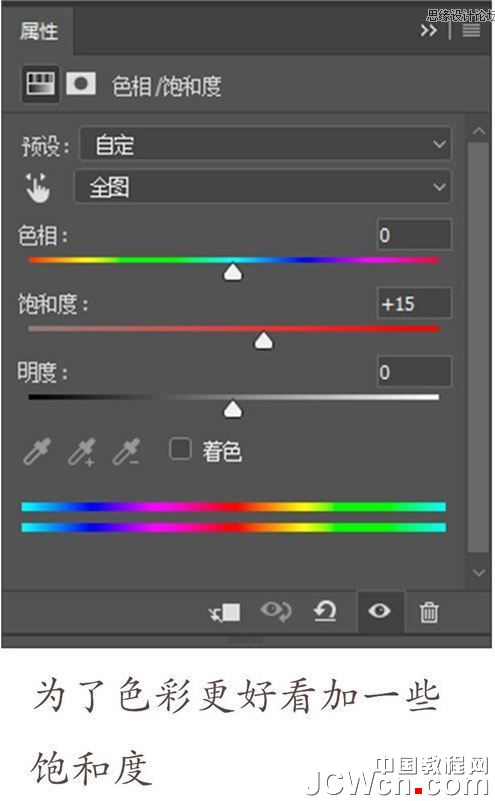This screenshot has height=801, width=495.
Task: Select the 属性 properties tab
Action: click(38, 32)
